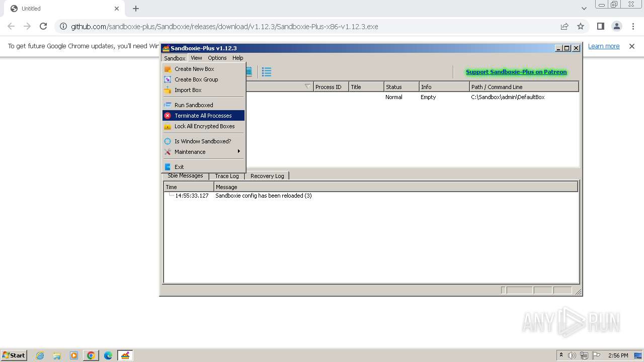Open the Options menu
Viewport: 644px width, 362px height.
(x=217, y=58)
